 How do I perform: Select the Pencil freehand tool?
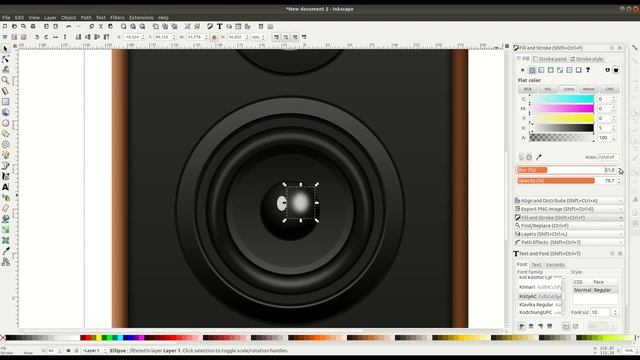[5, 155]
